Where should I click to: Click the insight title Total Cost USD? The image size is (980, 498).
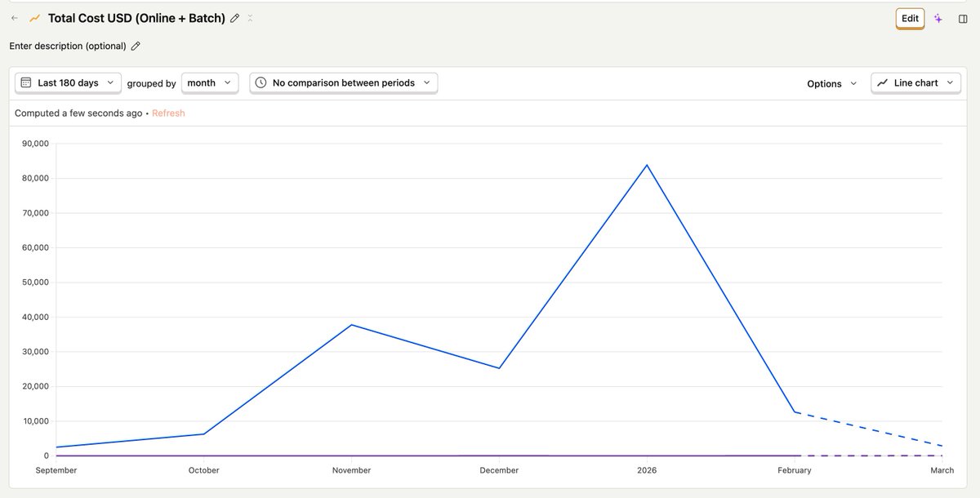[x=136, y=18]
